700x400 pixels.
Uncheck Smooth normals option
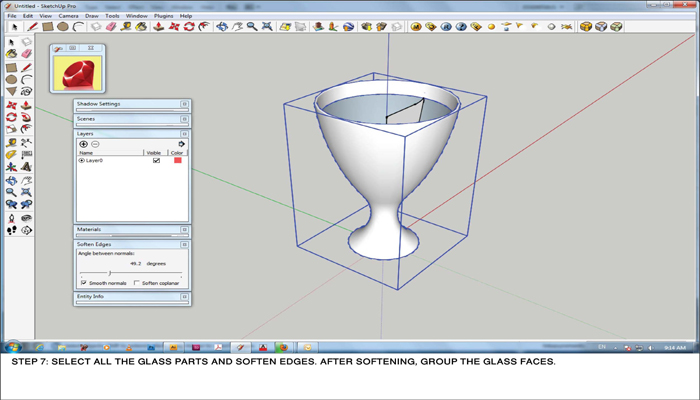[83, 283]
